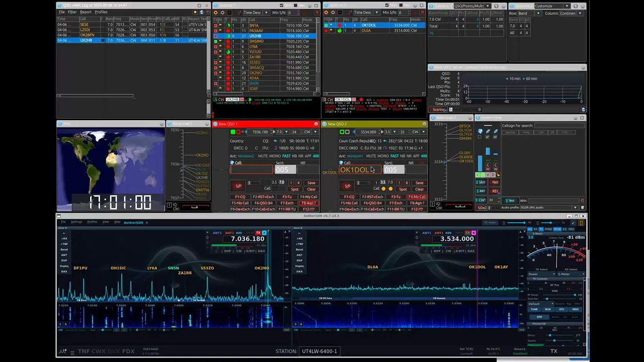
Task: Click the globe icon beside Call in New QSO 2
Action: point(341,163)
